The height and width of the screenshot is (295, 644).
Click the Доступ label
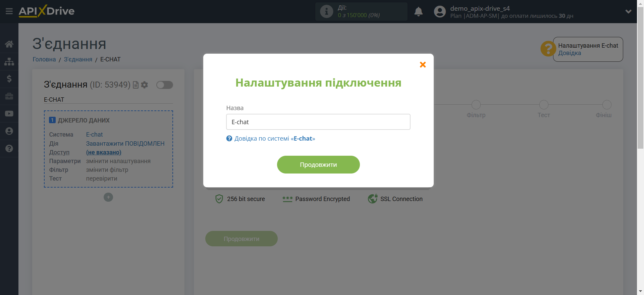(x=59, y=152)
